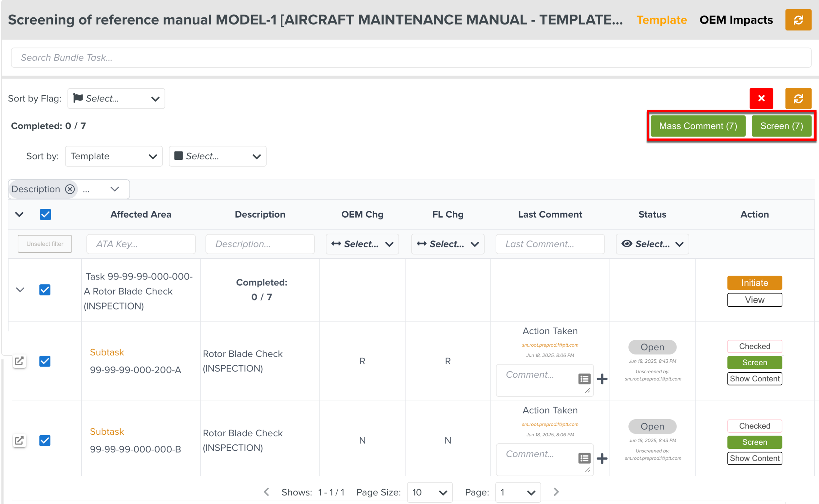Open the Template sort-by dropdown
This screenshot has width=819, height=504.
tap(113, 156)
